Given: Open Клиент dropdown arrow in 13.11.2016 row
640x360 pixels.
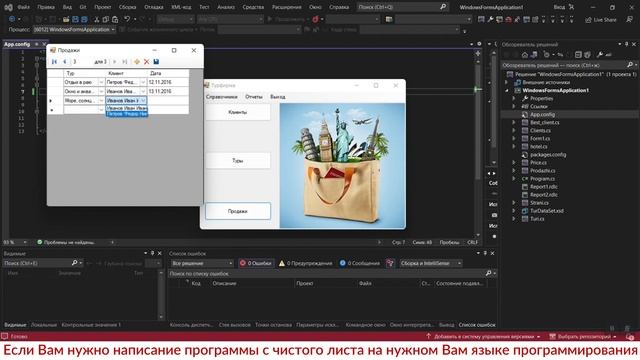Looking at the screenshot, I should point(143,91).
